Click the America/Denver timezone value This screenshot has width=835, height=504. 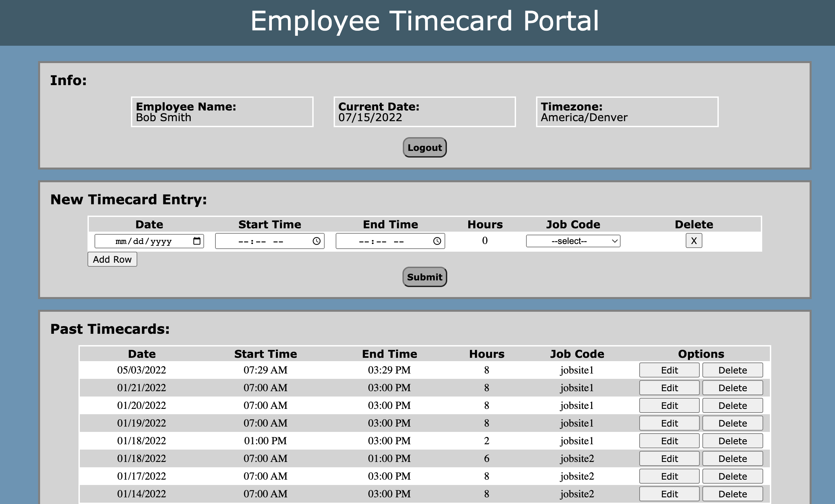[x=584, y=117]
